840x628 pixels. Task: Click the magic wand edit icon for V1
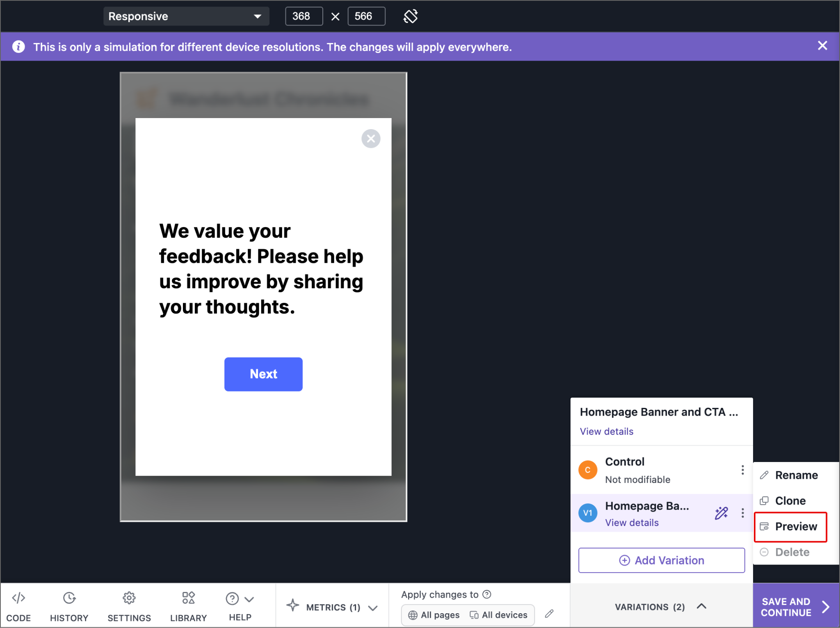(x=721, y=513)
